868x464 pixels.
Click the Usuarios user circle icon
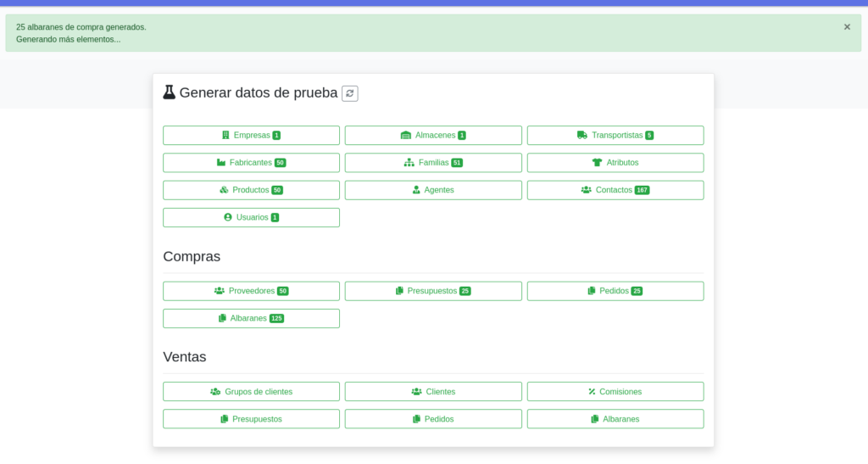228,218
